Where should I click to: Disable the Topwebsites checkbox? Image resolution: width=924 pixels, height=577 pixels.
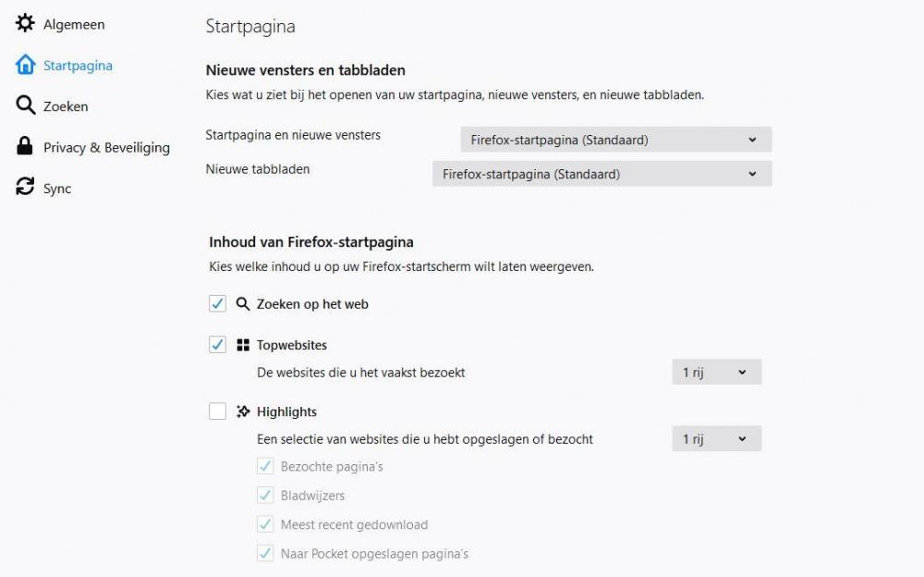click(x=218, y=345)
